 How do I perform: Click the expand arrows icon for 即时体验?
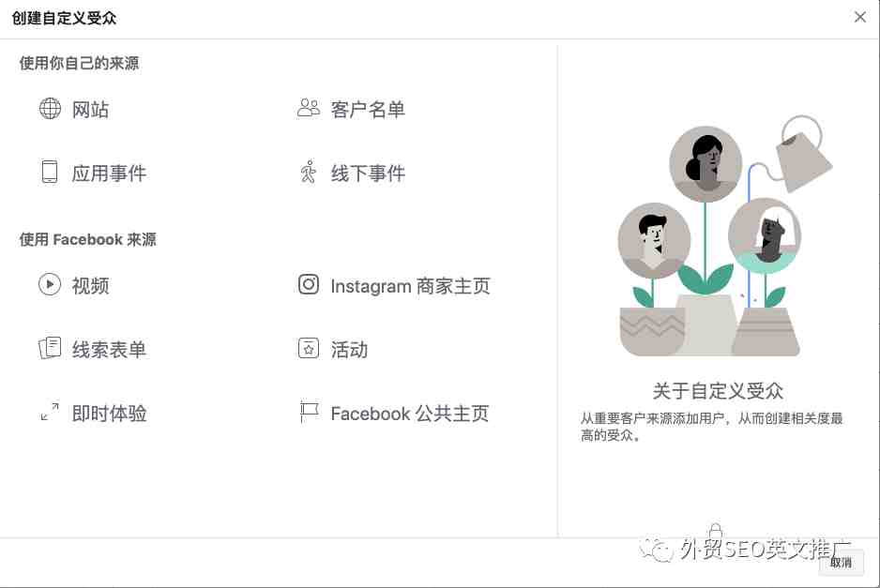50,412
